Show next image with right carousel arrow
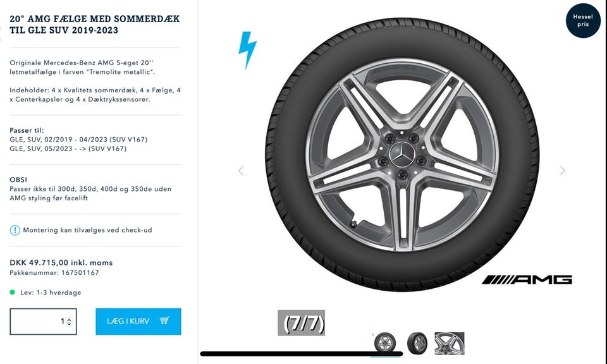Screen dimensions: 607x364 click(563, 171)
